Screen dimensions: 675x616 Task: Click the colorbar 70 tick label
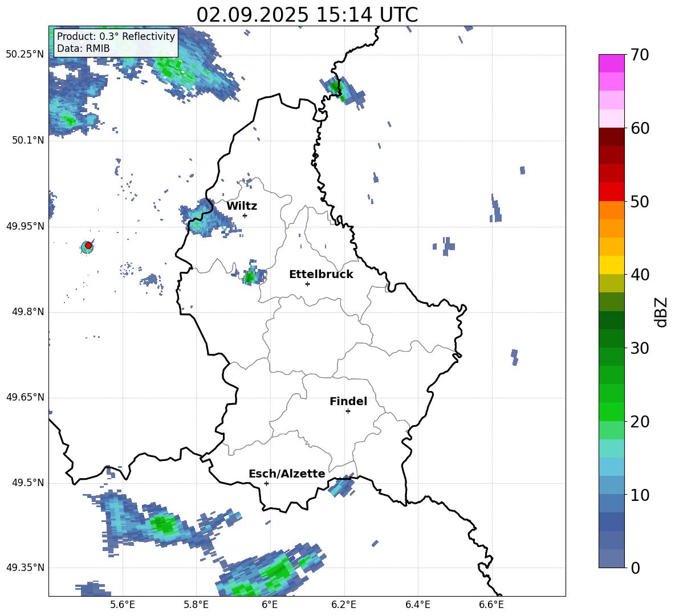(640, 55)
